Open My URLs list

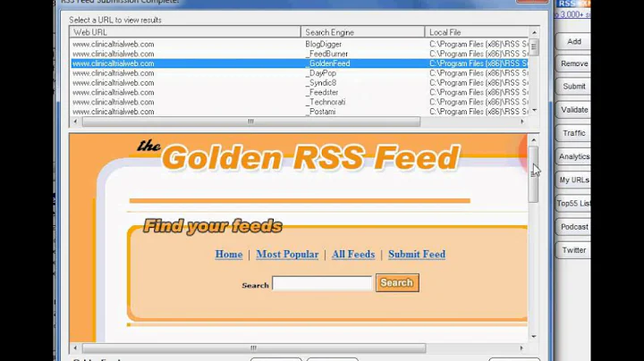coord(573,180)
